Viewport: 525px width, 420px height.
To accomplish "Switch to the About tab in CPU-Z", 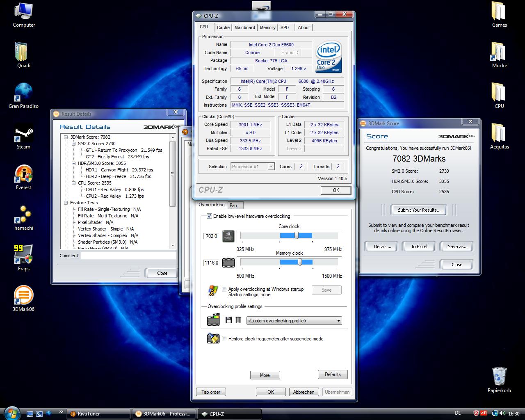I will 304,27.
